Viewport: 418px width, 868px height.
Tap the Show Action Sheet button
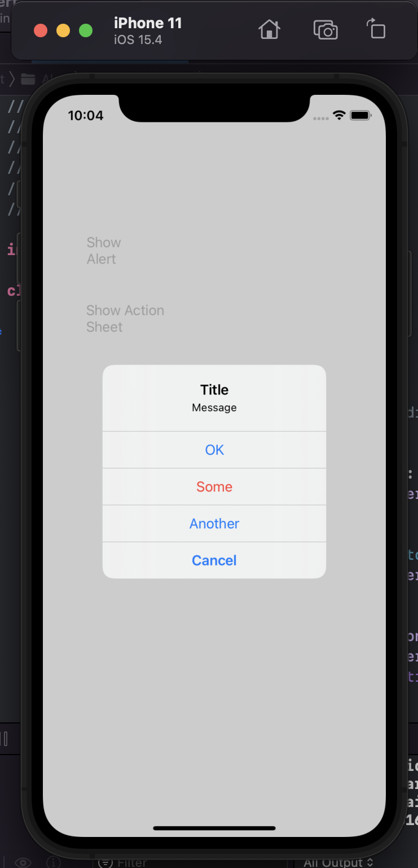point(125,318)
